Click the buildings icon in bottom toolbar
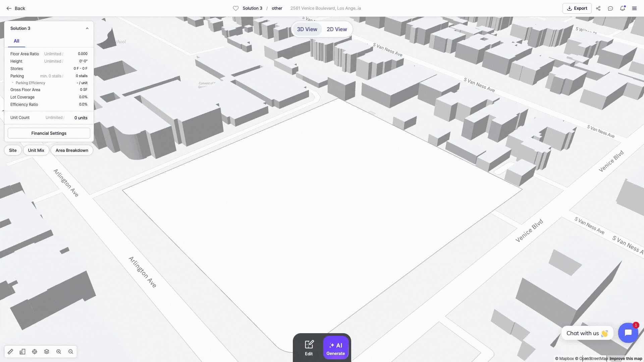 [22, 352]
